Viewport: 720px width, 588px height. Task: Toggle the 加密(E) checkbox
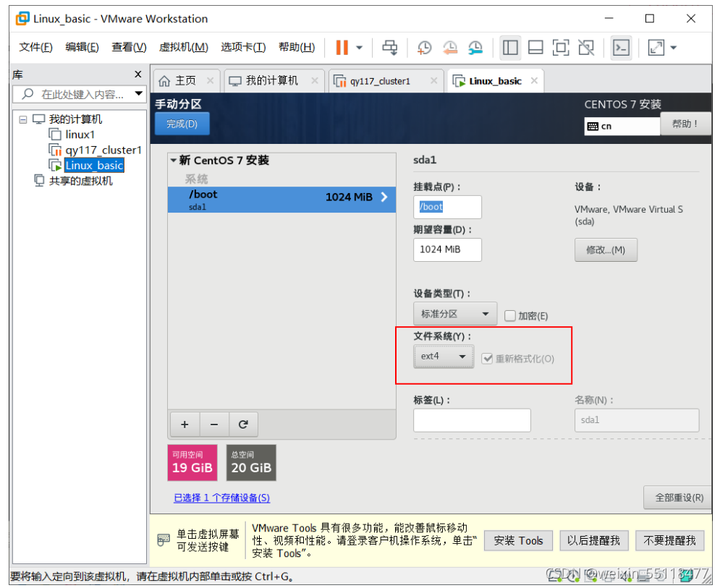510,316
